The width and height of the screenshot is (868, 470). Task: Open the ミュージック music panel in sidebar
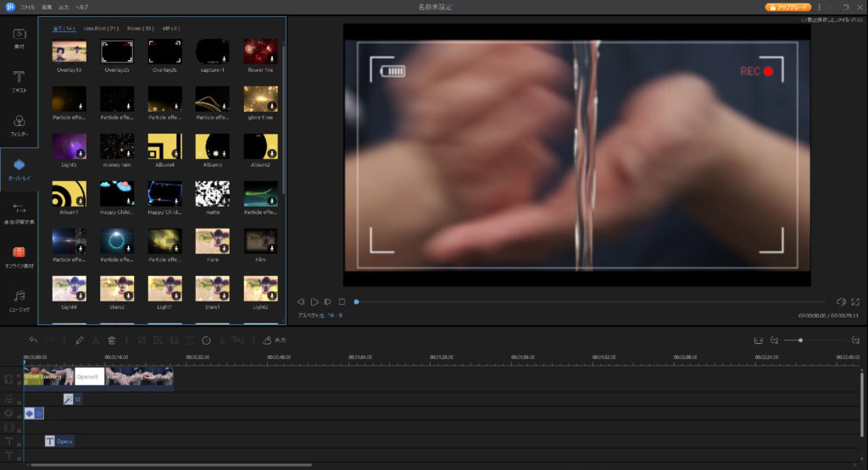tap(19, 301)
